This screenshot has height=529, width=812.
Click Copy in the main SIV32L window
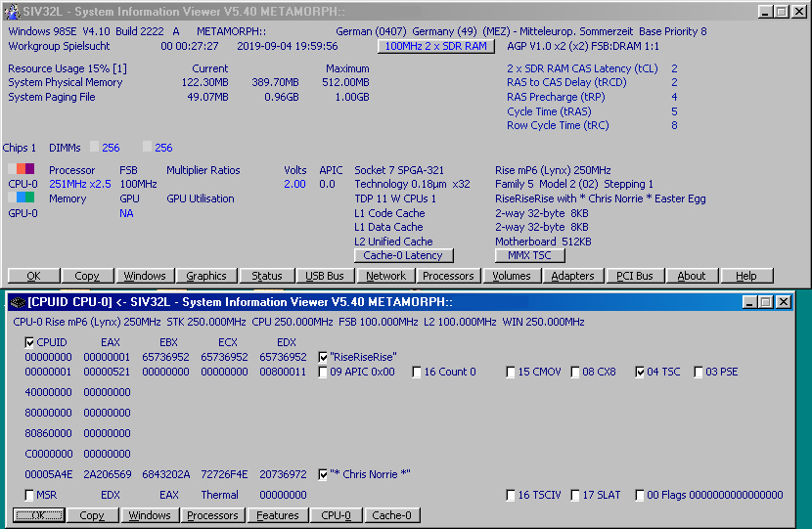[x=87, y=276]
